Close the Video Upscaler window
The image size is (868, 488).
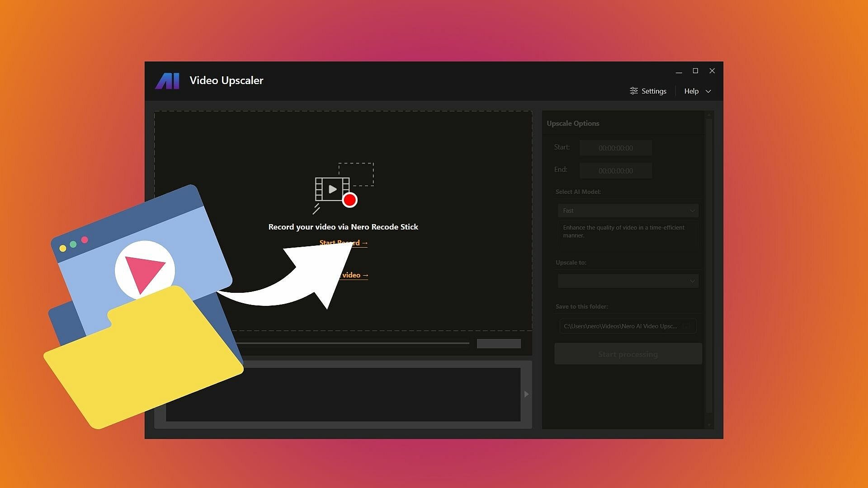tap(712, 71)
